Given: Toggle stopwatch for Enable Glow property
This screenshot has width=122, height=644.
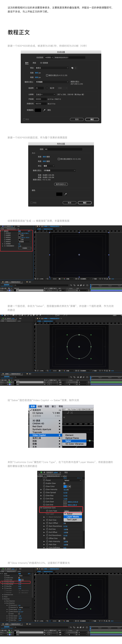Looking at the screenshot, I should tap(44, 483).
